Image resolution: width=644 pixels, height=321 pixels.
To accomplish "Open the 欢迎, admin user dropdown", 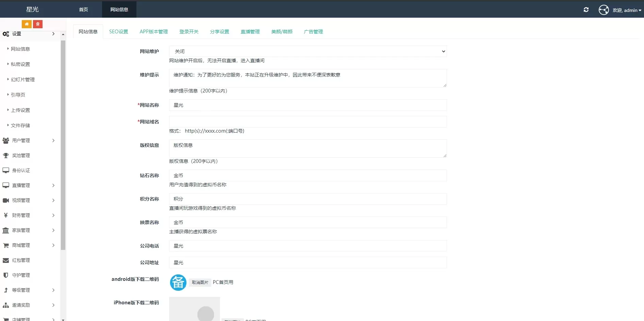I will (x=627, y=10).
